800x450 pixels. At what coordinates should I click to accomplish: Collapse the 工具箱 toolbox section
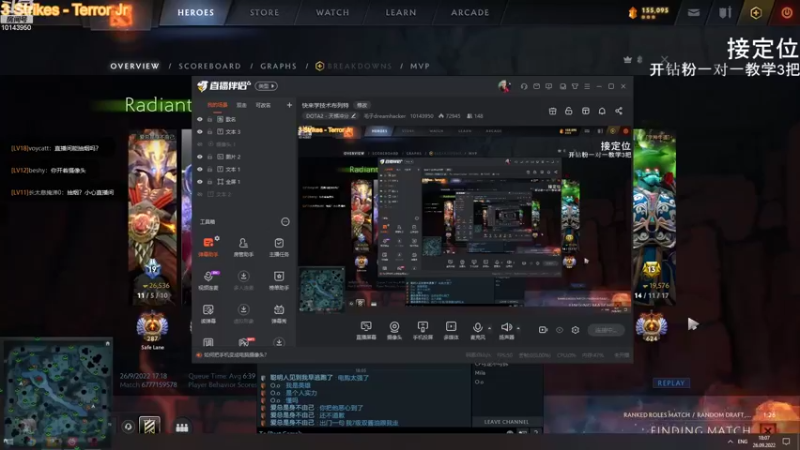(x=285, y=221)
